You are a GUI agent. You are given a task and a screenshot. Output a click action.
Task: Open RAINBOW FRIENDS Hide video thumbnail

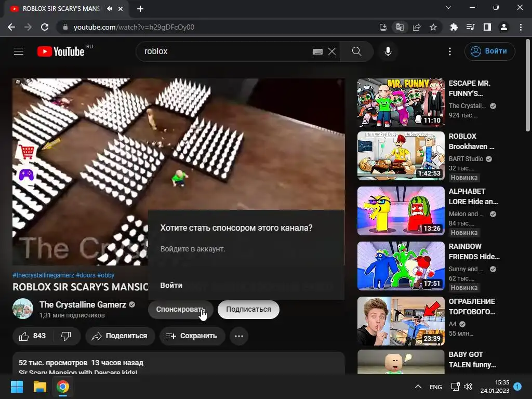[x=401, y=265]
